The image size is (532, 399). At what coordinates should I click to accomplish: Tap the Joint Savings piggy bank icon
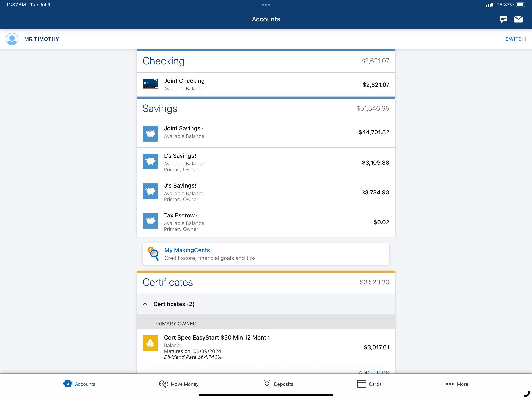coord(150,134)
